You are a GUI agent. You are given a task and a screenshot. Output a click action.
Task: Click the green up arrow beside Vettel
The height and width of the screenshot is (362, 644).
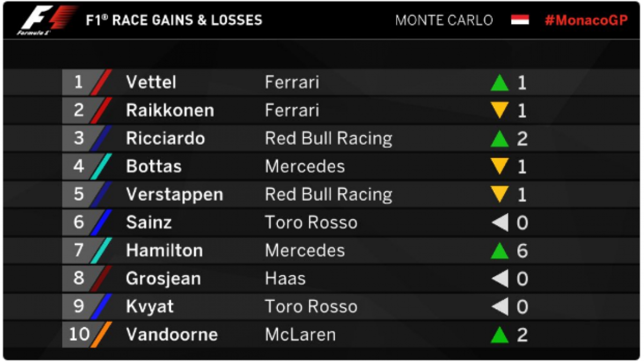[x=500, y=83]
